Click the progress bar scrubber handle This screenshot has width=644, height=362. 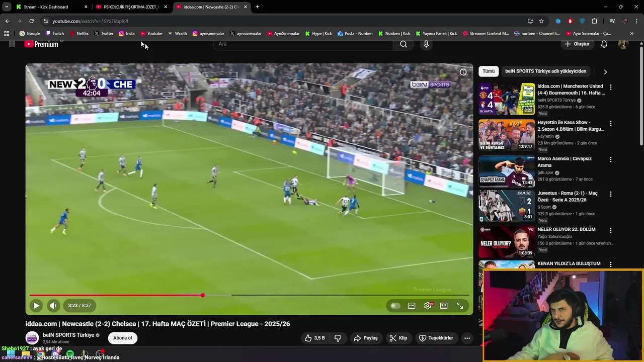click(x=203, y=296)
